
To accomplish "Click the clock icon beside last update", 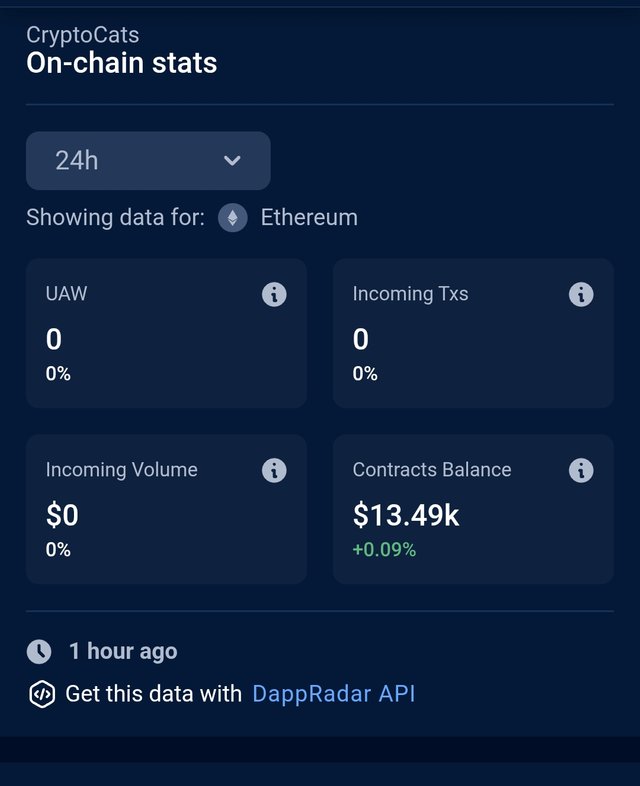I will 39,651.
